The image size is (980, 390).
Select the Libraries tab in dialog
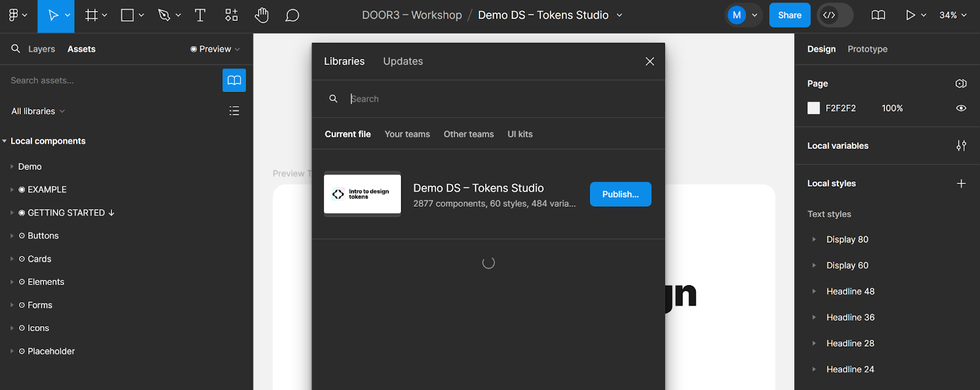point(344,61)
